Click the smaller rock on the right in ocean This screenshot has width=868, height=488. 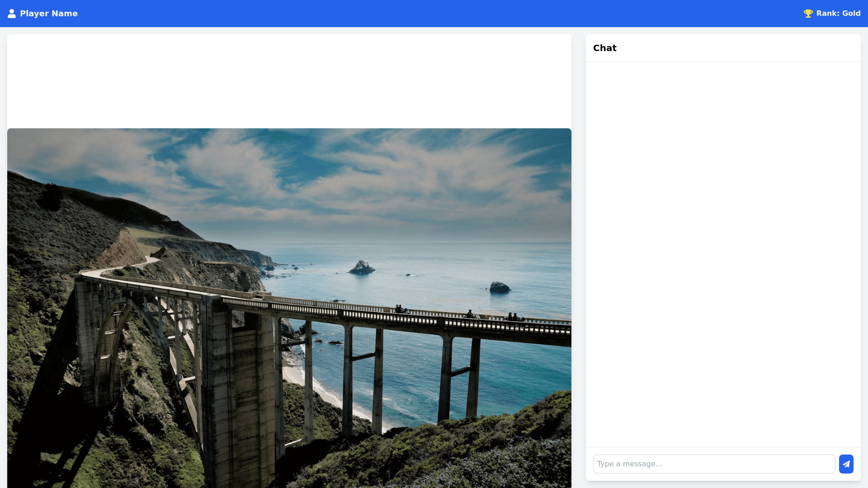500,287
